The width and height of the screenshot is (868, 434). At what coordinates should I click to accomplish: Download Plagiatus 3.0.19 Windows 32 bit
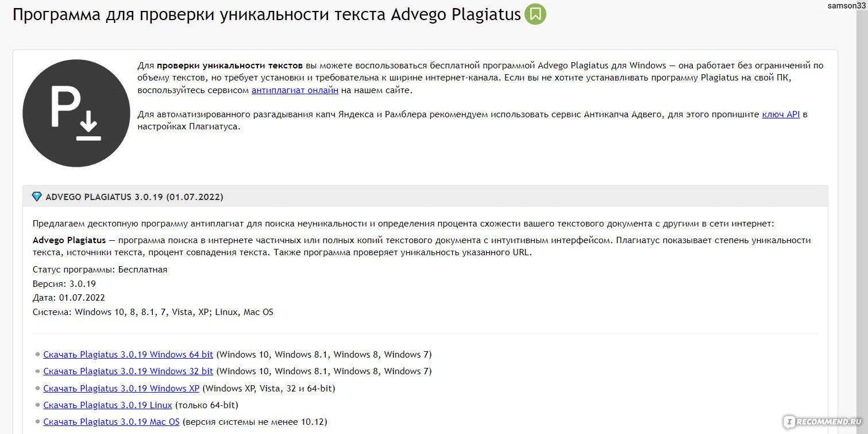click(x=128, y=371)
